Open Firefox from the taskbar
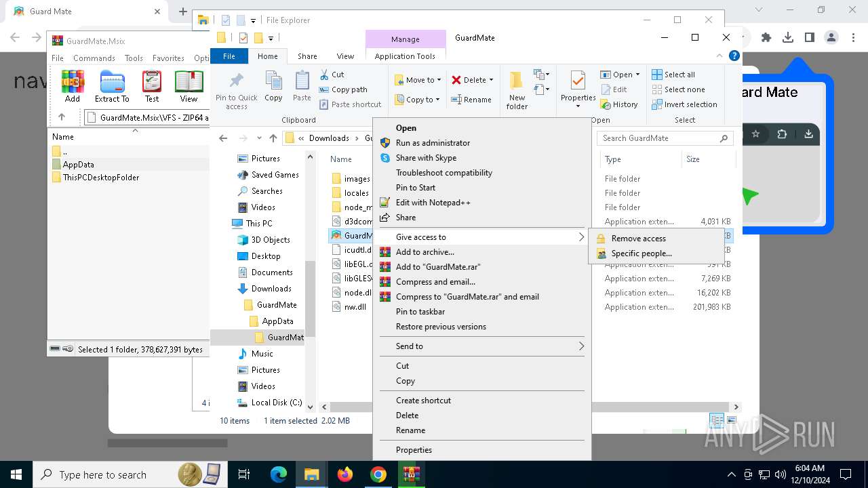This screenshot has width=868, height=488. coord(345,474)
